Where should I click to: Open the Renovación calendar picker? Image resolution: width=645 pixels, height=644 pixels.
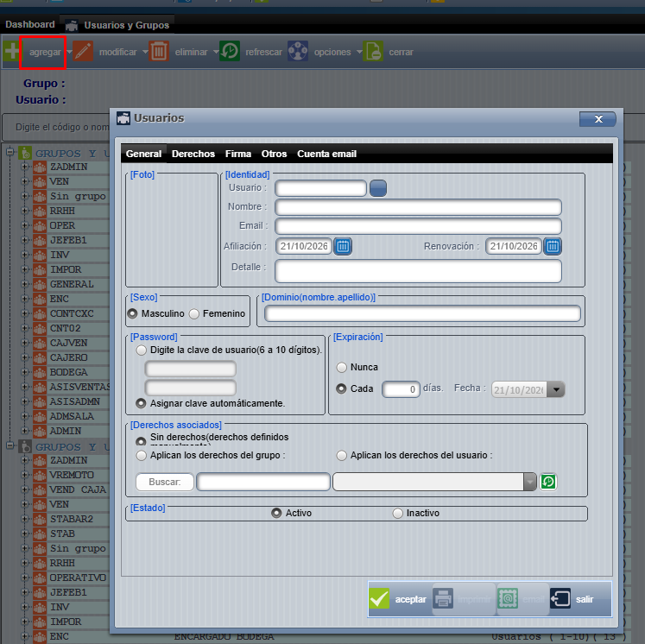tap(553, 246)
